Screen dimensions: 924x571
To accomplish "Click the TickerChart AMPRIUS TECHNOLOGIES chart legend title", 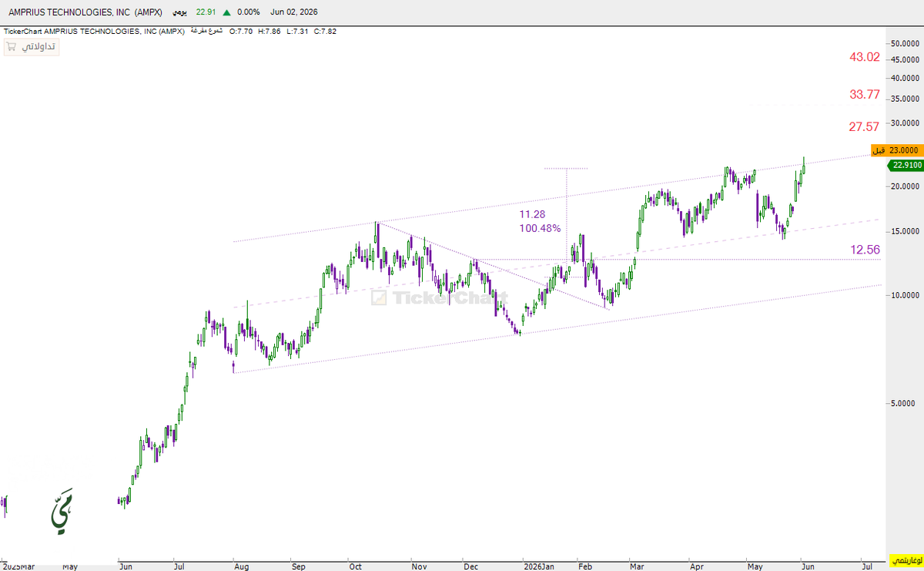I will (95, 32).
